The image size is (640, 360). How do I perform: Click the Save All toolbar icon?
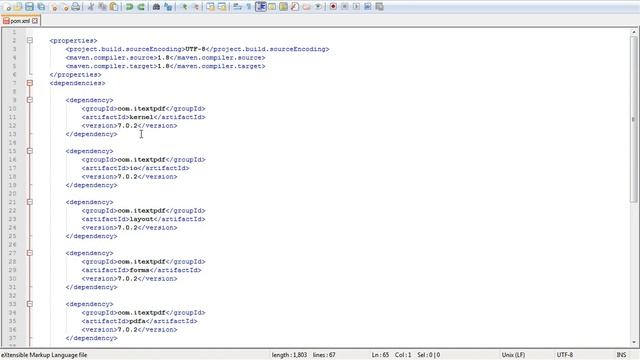41,7
